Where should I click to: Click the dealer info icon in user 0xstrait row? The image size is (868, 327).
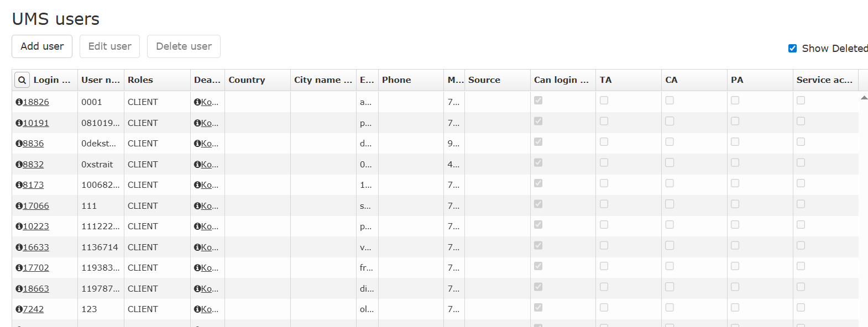coord(197,165)
